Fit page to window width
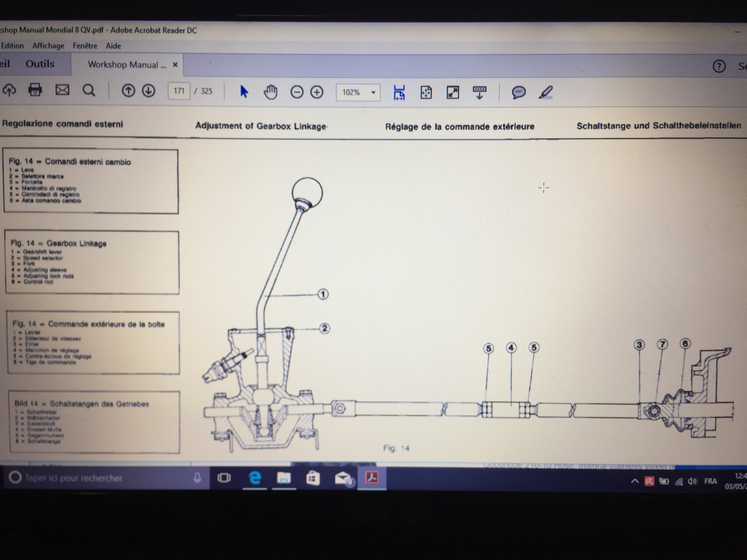 pos(399,92)
